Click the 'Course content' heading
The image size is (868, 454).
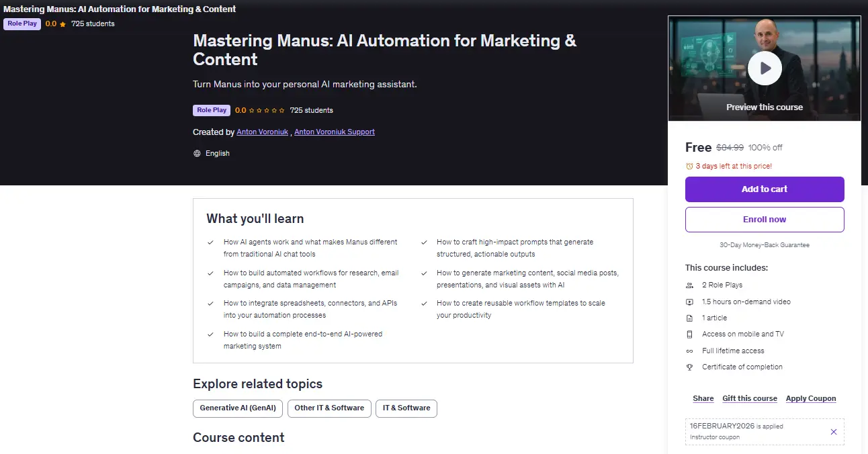point(238,437)
